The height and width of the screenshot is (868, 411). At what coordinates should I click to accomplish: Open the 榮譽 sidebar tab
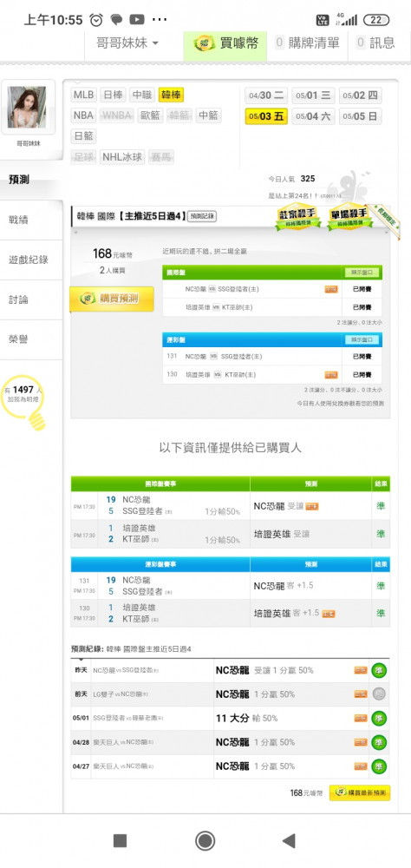31,339
